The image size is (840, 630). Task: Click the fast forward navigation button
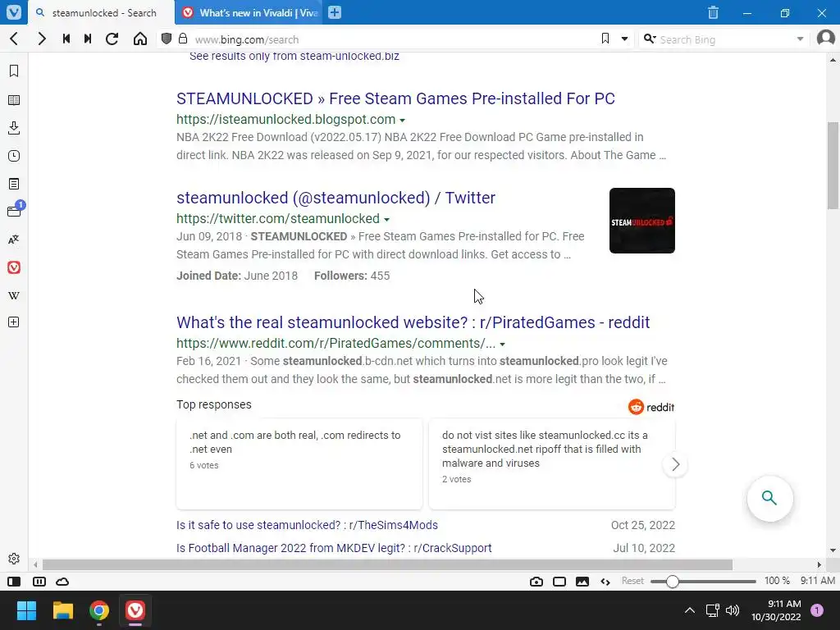point(88,39)
